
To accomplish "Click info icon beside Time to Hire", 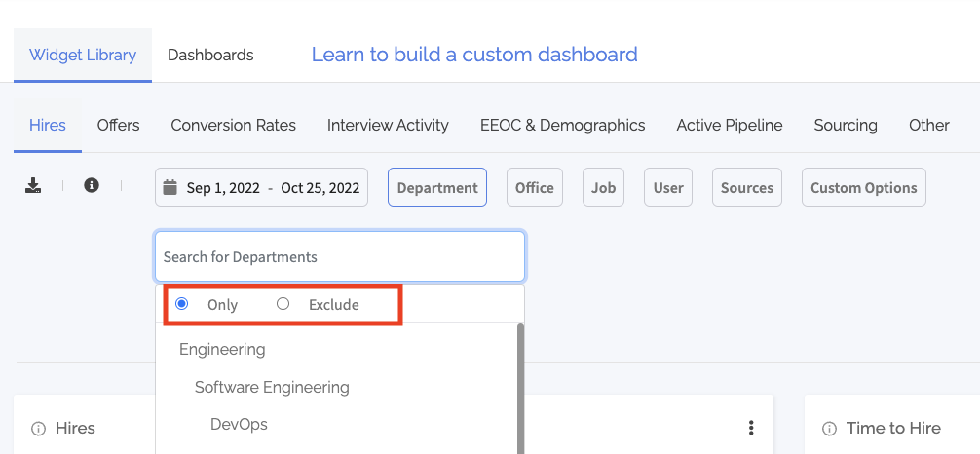I will 830,429.
